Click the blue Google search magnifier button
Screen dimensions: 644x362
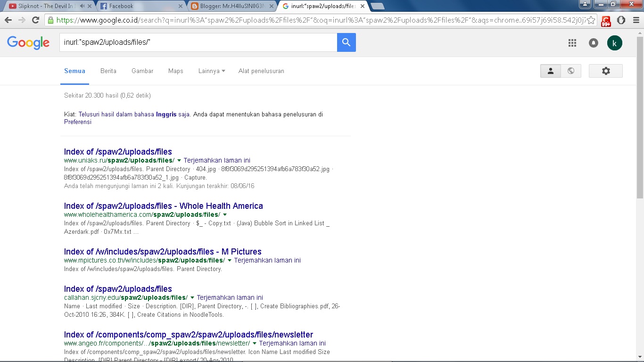[347, 42]
